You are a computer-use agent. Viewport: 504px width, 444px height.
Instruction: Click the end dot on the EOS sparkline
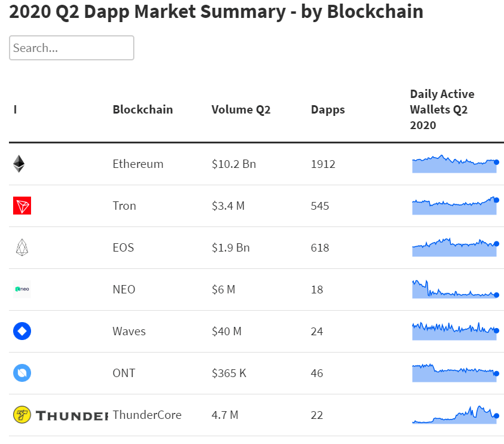pyautogui.click(x=496, y=243)
